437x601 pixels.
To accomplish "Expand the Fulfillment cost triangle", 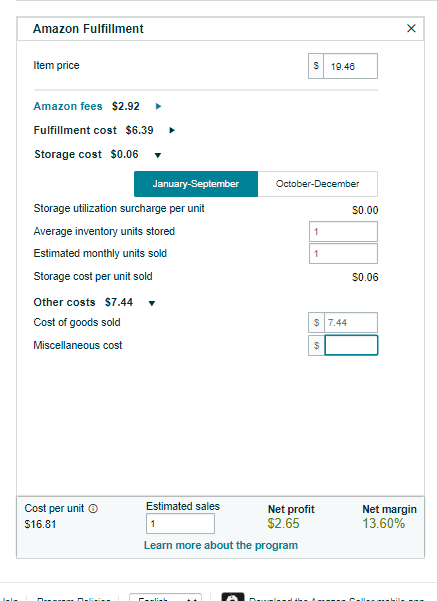I will point(172,130).
